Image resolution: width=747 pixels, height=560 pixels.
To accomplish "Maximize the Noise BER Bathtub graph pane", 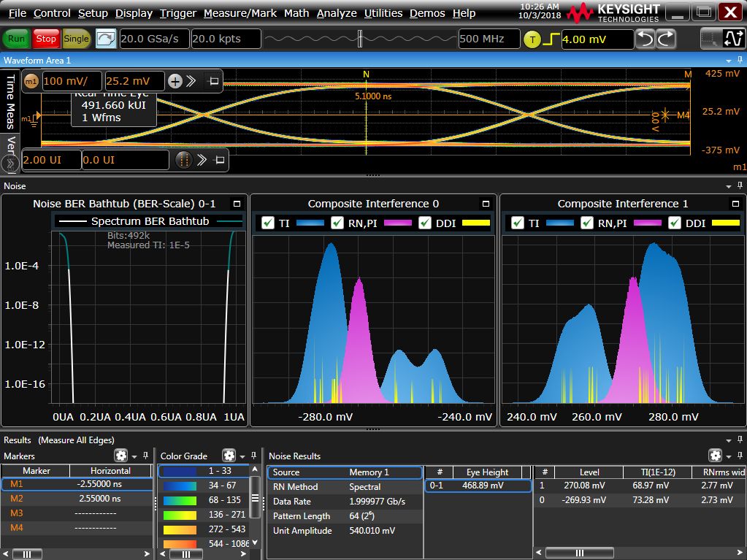I will click(236, 204).
